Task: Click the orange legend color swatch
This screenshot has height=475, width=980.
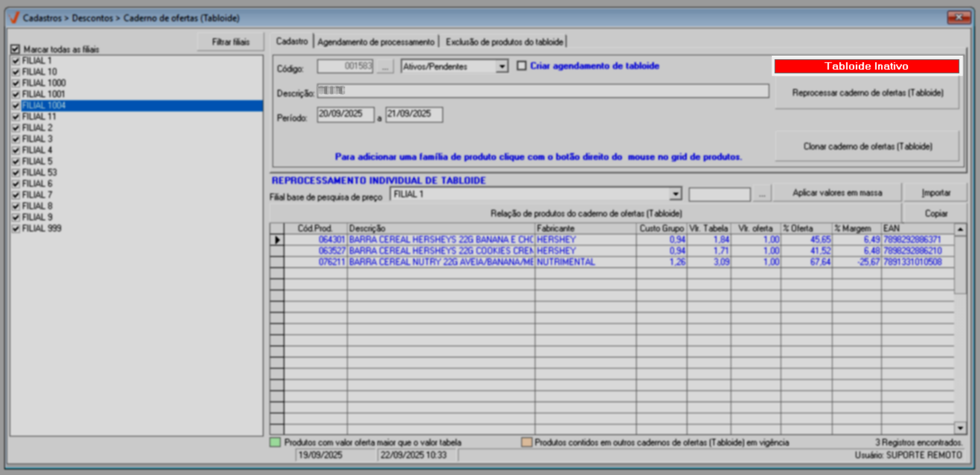Action: pyautogui.click(x=526, y=443)
